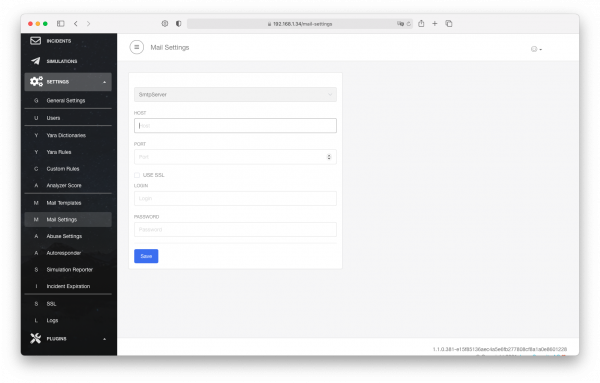Show Safari tab overview icon

(x=449, y=24)
